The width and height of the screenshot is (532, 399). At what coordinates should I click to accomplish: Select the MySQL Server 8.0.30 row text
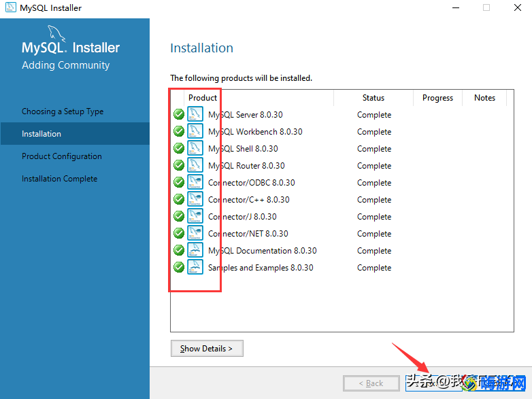(x=246, y=115)
